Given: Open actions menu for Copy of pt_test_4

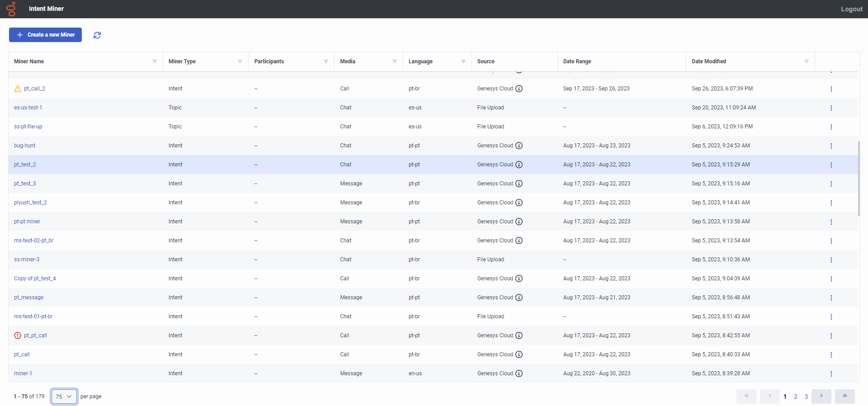Looking at the screenshot, I should 831,279.
